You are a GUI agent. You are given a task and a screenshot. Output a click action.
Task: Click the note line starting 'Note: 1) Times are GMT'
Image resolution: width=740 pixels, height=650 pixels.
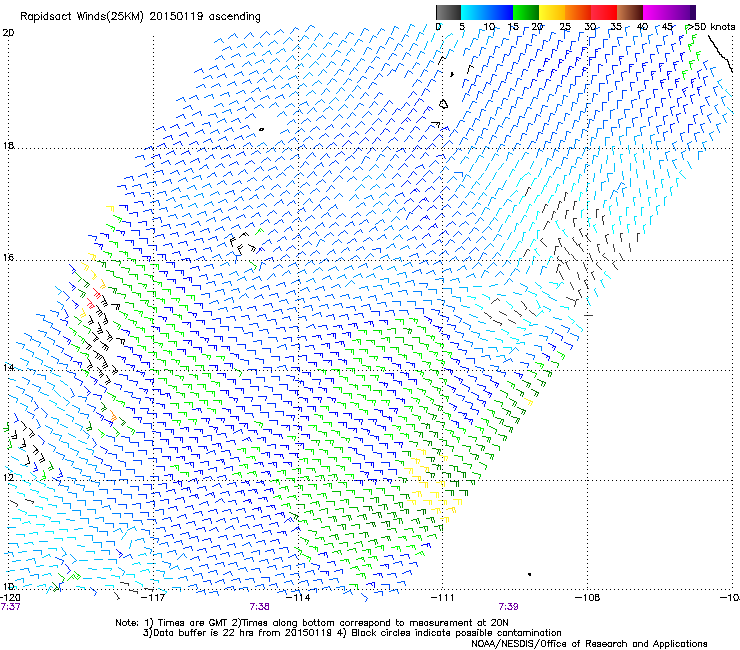[x=312, y=623]
